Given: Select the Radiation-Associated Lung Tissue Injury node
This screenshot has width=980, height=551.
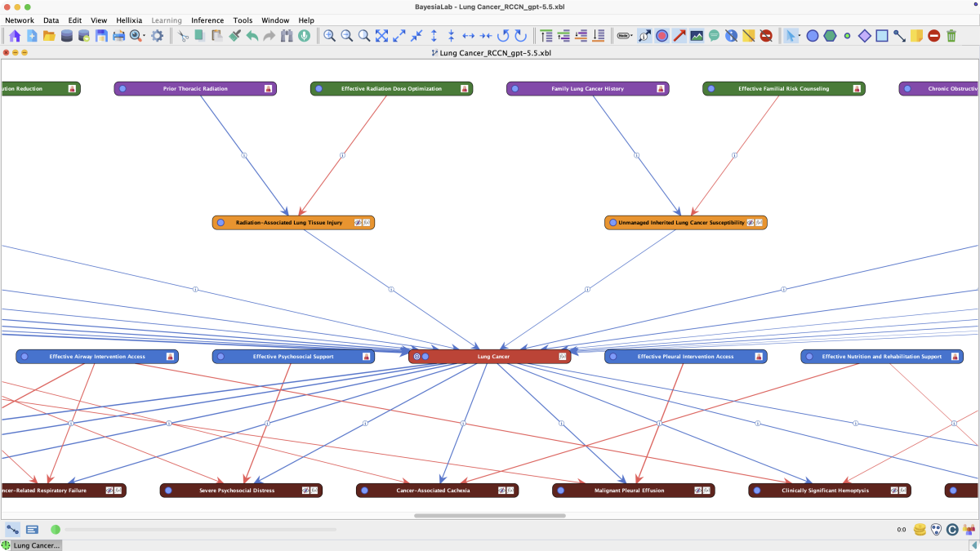Looking at the screenshot, I should click(x=293, y=223).
